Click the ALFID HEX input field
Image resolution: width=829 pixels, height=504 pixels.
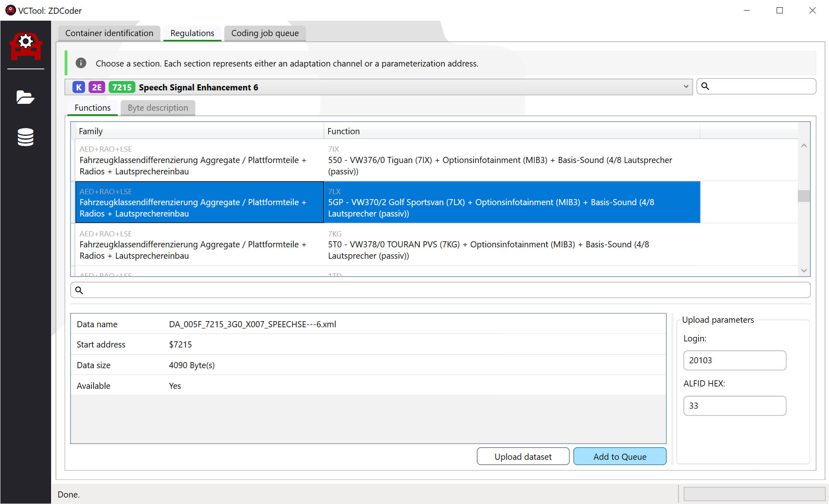click(734, 406)
